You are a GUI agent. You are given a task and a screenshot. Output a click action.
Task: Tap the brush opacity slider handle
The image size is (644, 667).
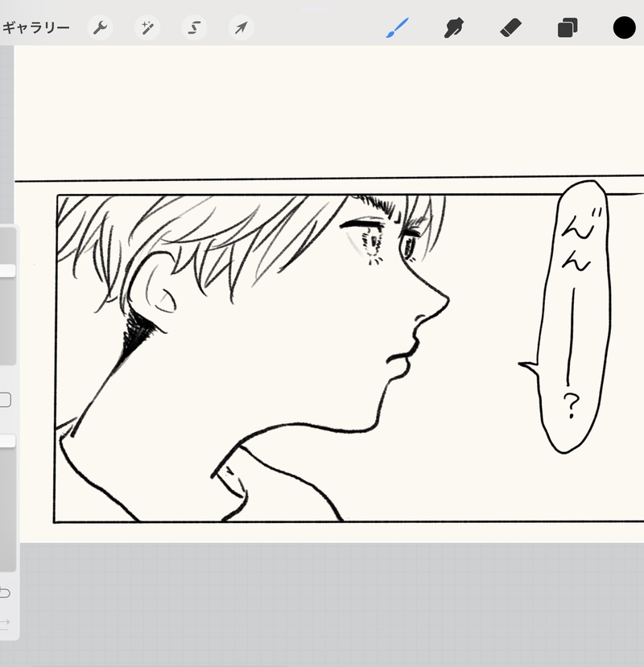7,441
